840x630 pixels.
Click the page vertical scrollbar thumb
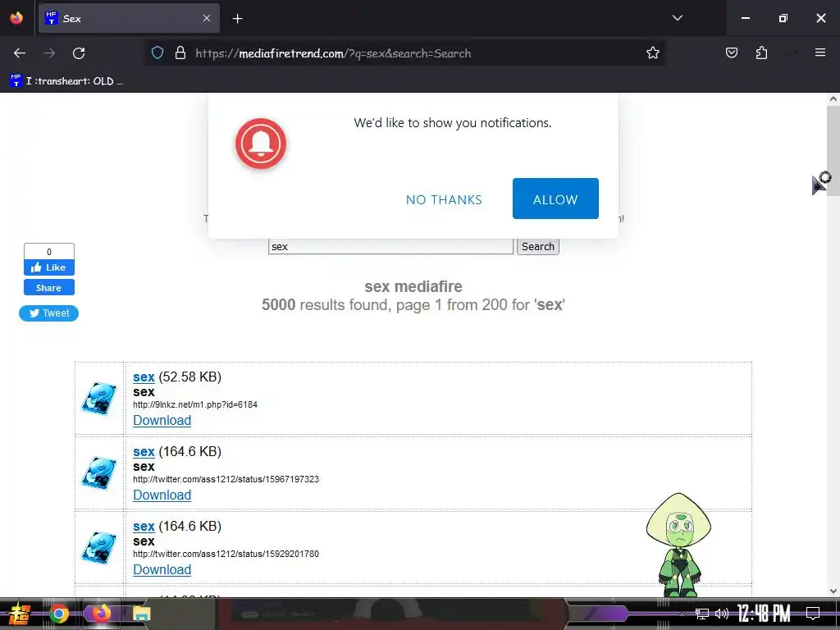833,151
